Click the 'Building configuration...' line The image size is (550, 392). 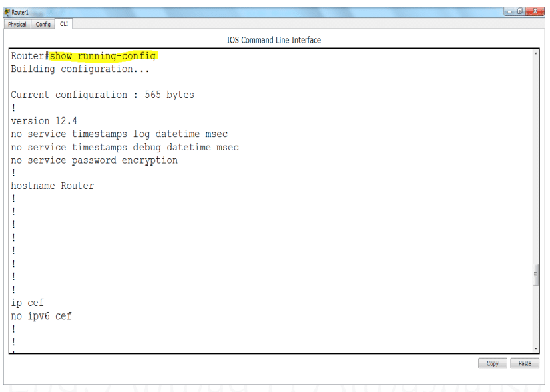click(80, 69)
